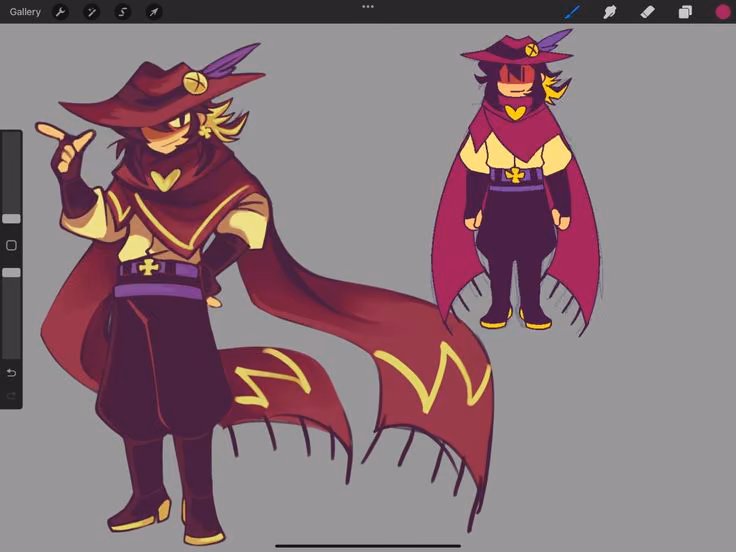Viewport: 736px width, 552px height.
Task: Select the Selection S-shaped tool
Action: (x=123, y=12)
